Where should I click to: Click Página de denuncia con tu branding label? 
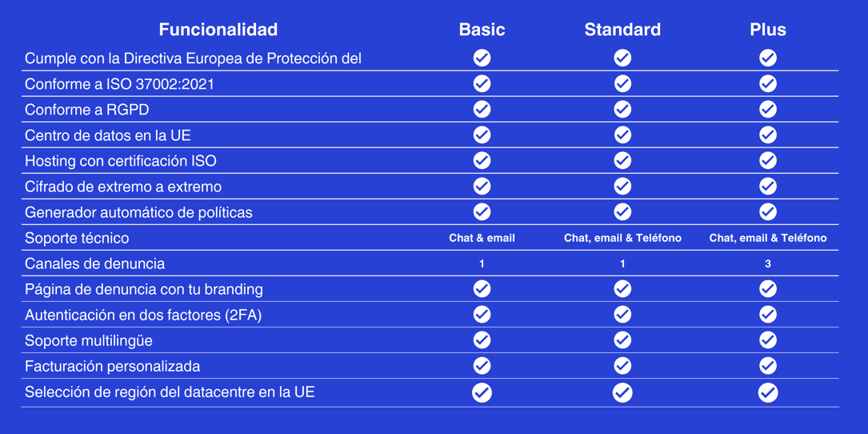[144, 289]
